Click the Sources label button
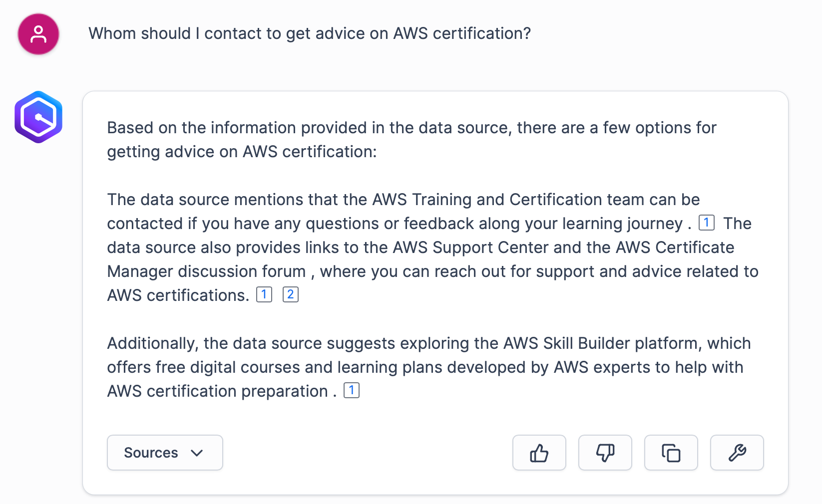Image resolution: width=822 pixels, height=504 pixels. click(x=151, y=453)
